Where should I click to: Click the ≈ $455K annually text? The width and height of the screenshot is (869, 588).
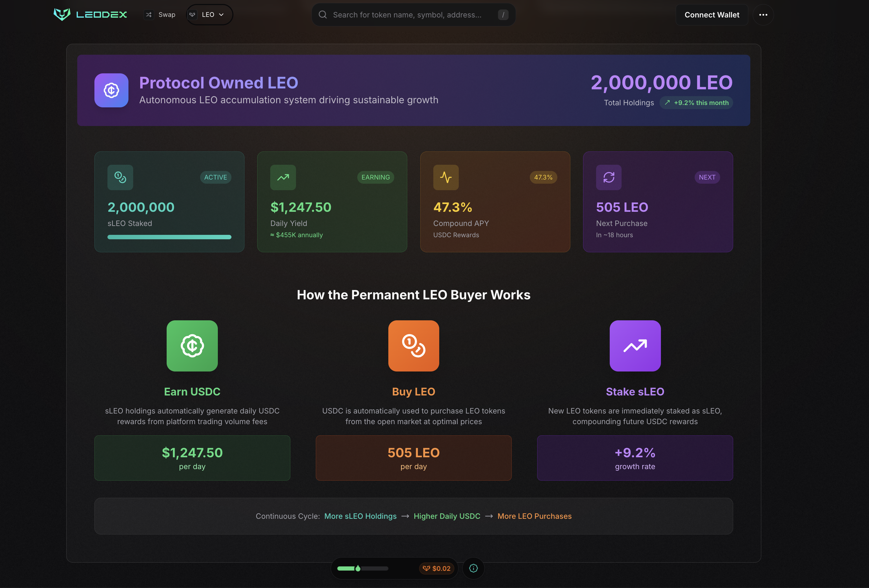pos(297,235)
